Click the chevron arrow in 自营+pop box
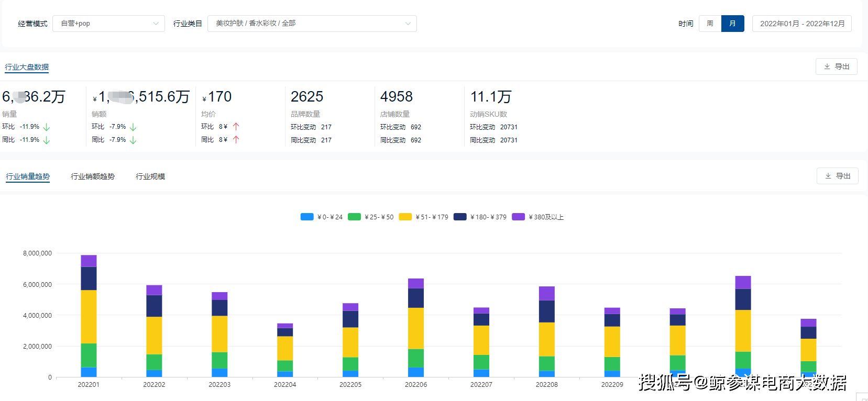Viewport: 868px width, 401px height. [156, 24]
